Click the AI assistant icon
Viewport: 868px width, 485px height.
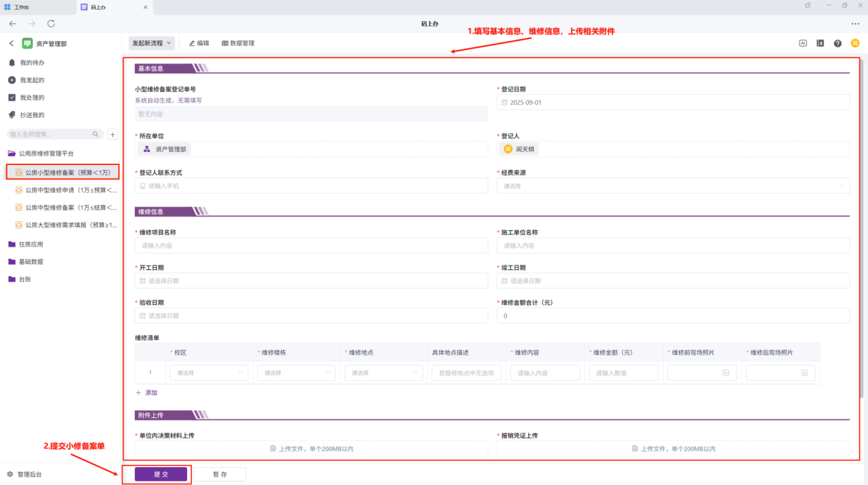803,43
